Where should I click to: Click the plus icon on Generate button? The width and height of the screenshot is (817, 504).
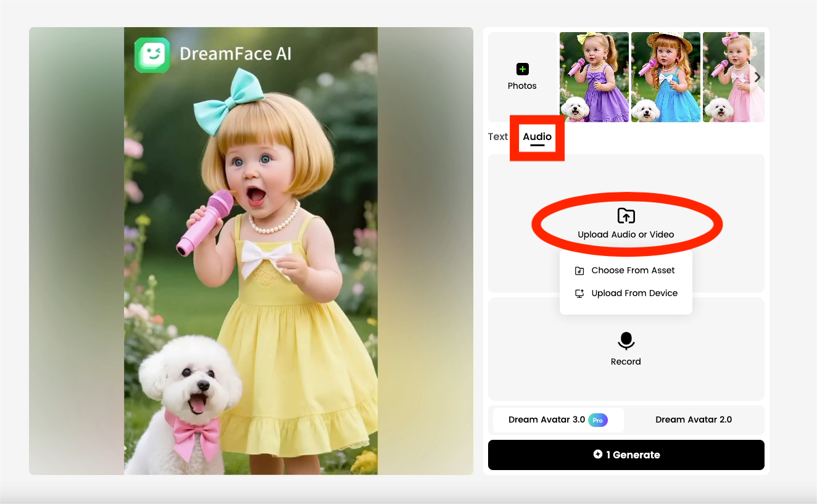coord(597,455)
